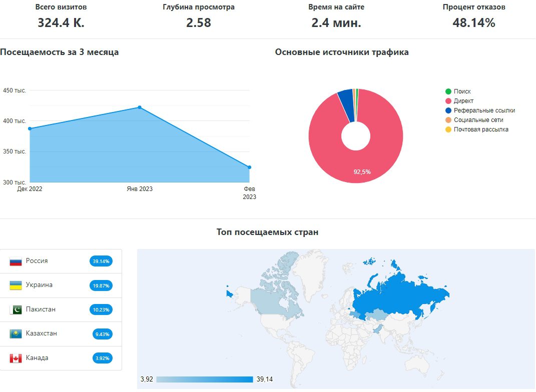Select the Казахстан country name
Image resolution: width=536 pixels, height=392 pixels.
pos(42,333)
